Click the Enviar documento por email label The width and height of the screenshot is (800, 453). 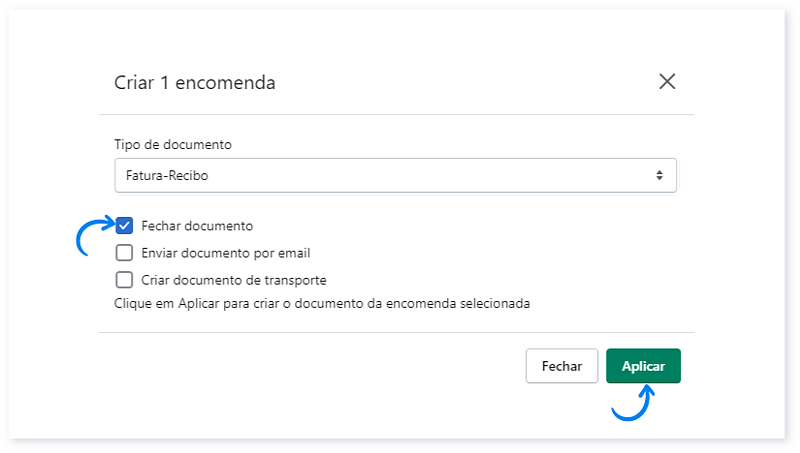click(x=226, y=253)
